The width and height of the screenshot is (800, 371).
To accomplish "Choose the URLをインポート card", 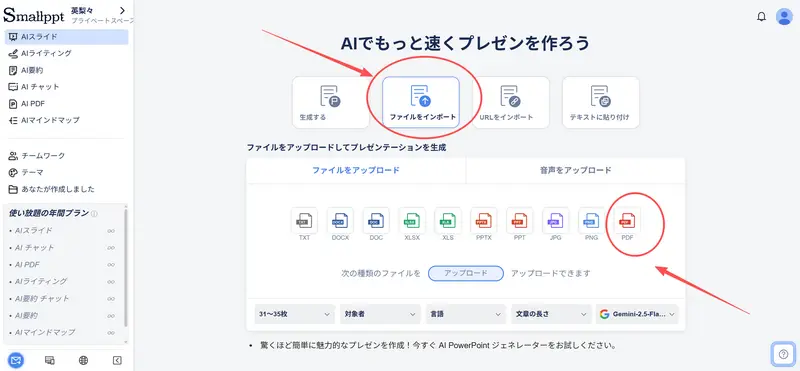I will [x=511, y=103].
